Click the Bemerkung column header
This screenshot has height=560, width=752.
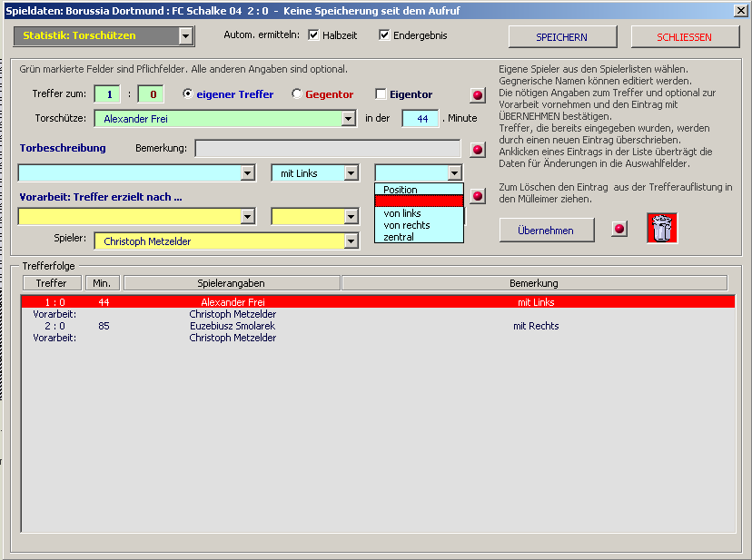click(534, 283)
